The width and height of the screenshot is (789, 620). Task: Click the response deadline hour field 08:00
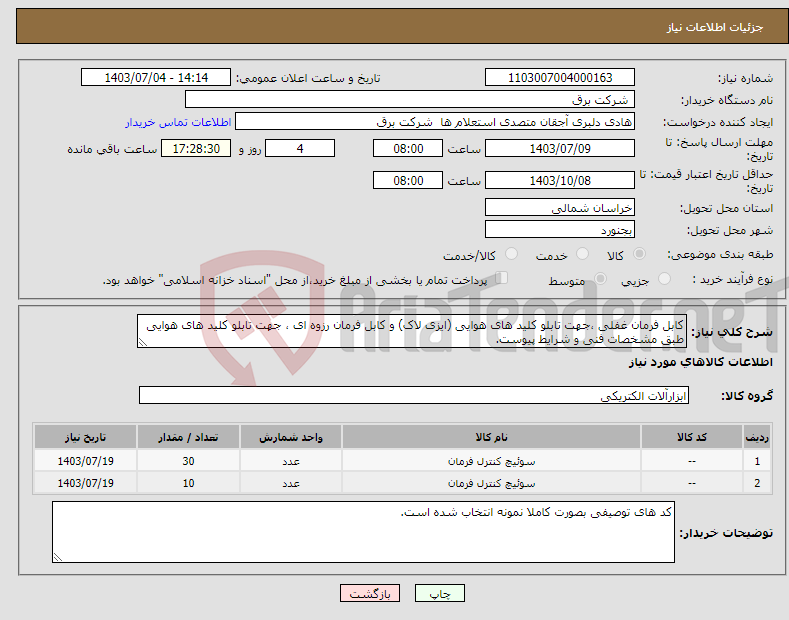click(x=408, y=148)
